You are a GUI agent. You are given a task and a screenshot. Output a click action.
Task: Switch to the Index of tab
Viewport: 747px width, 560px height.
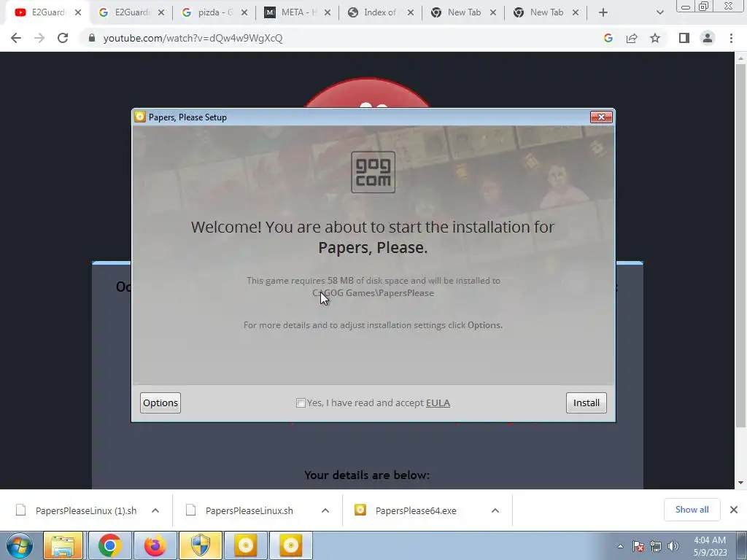pos(380,12)
